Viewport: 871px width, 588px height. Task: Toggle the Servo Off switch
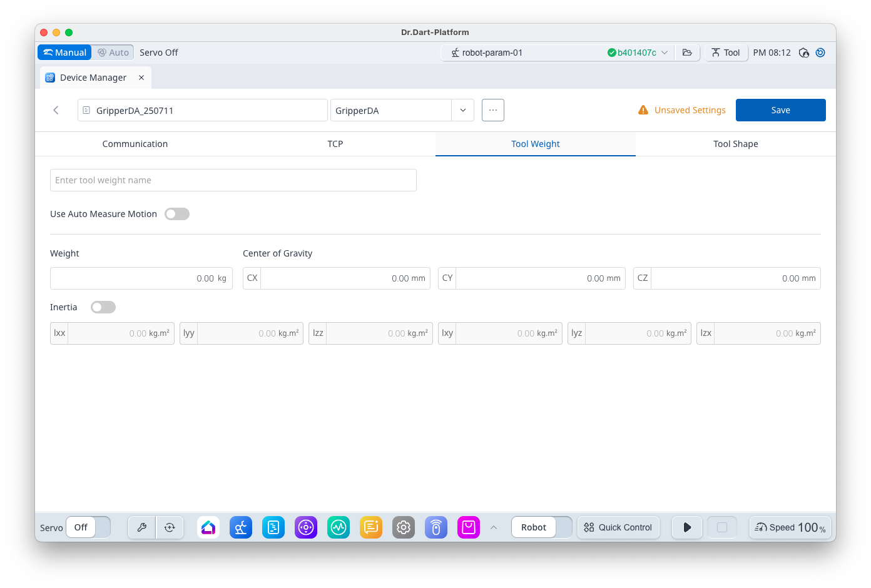pyautogui.click(x=88, y=527)
